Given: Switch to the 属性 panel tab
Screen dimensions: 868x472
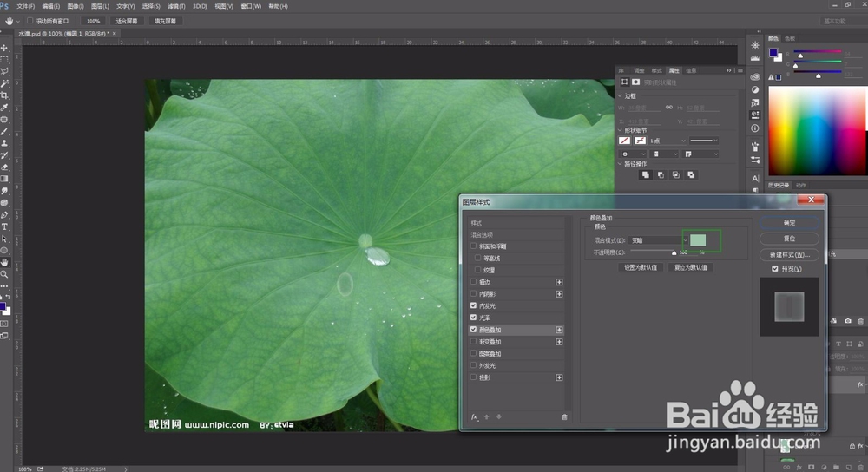Looking at the screenshot, I should coord(674,71).
